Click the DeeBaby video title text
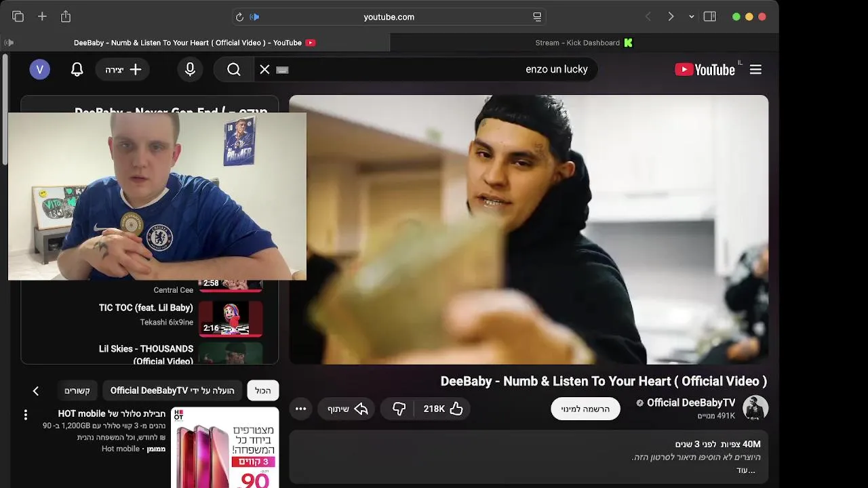The image size is (868, 488). click(x=604, y=381)
